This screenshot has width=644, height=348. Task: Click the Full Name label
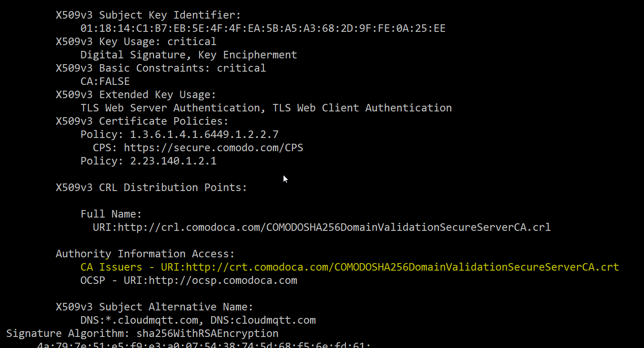click(x=111, y=214)
